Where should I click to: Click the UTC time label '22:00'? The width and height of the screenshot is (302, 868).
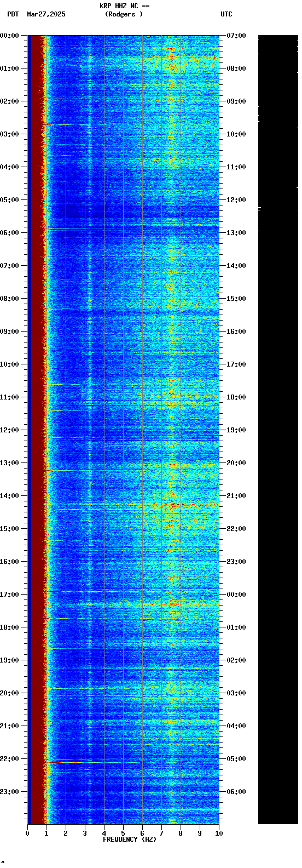pyautogui.click(x=236, y=529)
